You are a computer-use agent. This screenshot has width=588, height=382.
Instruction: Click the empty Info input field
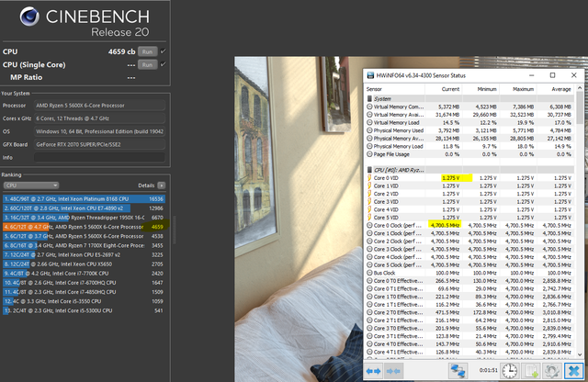pyautogui.click(x=99, y=157)
